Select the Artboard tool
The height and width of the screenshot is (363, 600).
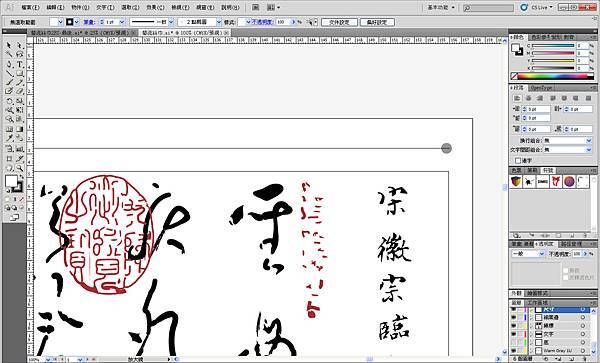(9, 158)
